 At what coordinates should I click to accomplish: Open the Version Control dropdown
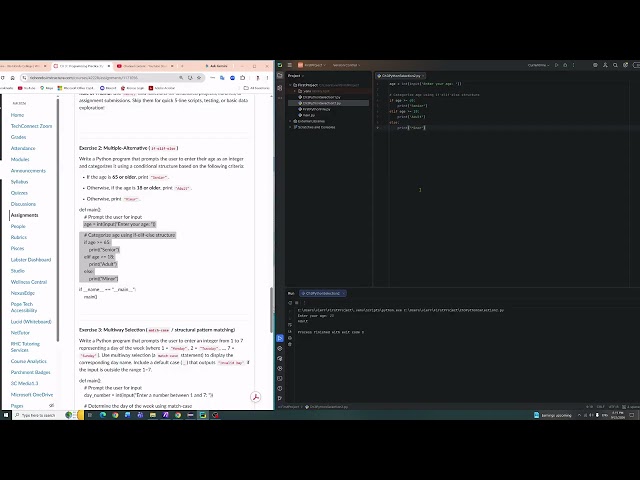pyautogui.click(x=346, y=65)
